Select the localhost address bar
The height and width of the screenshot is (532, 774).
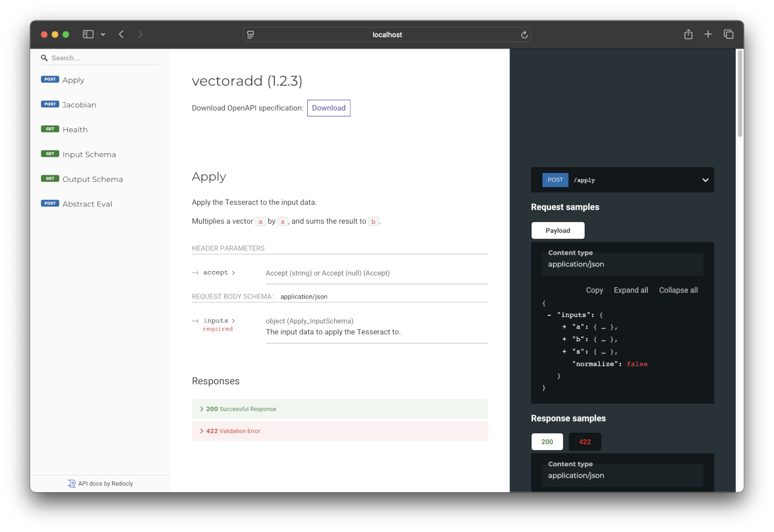pos(387,34)
